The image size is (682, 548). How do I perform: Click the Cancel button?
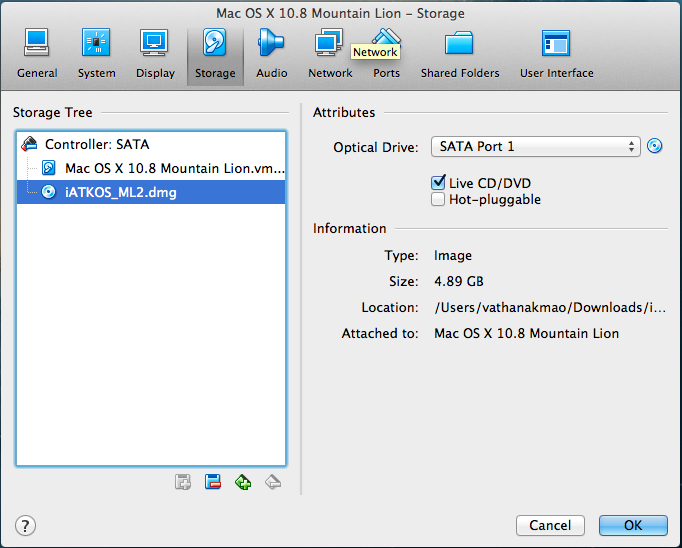[550, 525]
